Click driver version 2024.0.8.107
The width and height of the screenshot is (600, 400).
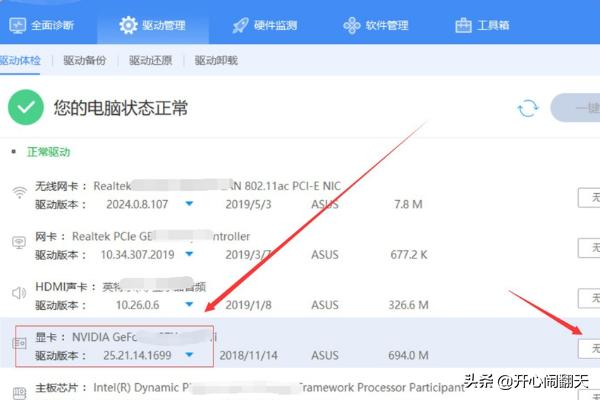[x=137, y=204]
